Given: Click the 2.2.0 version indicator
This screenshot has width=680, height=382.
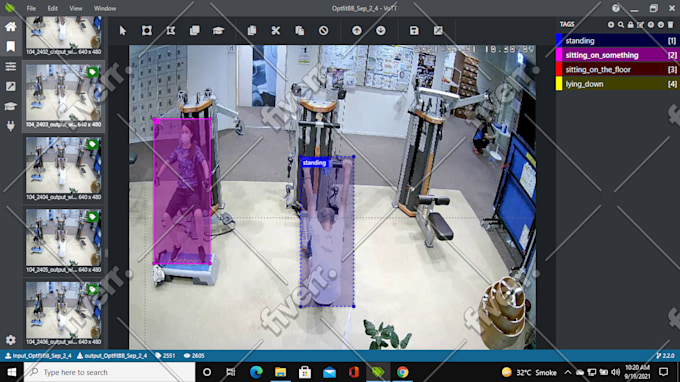Looking at the screenshot, I should pos(665,356).
